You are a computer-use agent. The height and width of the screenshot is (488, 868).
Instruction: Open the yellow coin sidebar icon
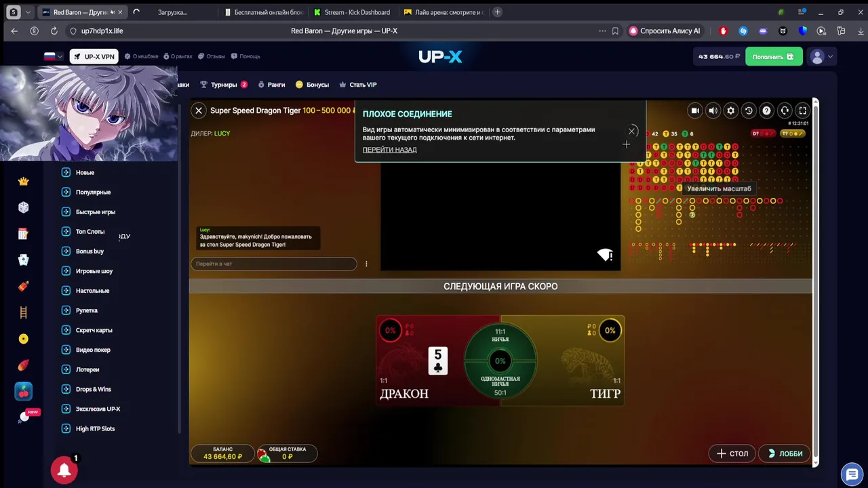tap(24, 339)
